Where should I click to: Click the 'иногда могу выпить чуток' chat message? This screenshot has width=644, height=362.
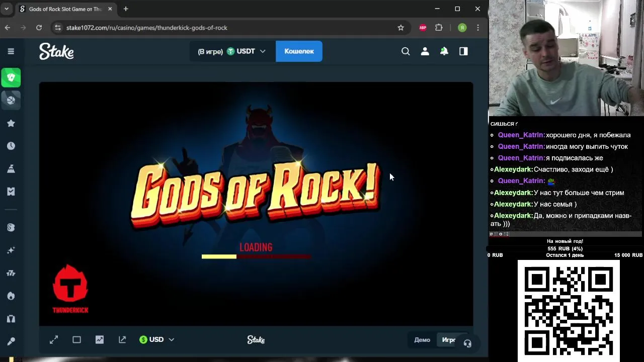[x=587, y=147]
